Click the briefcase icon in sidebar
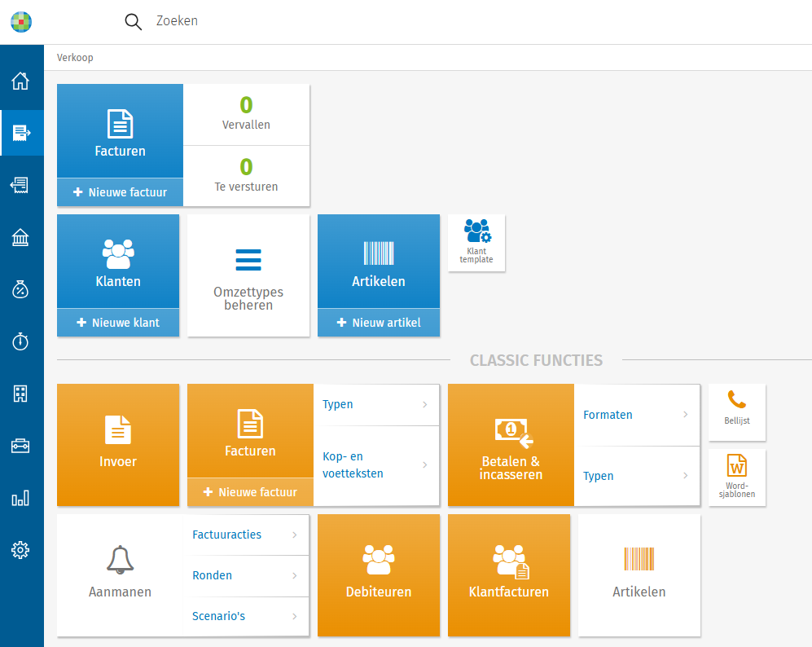812x647 pixels. 20,446
